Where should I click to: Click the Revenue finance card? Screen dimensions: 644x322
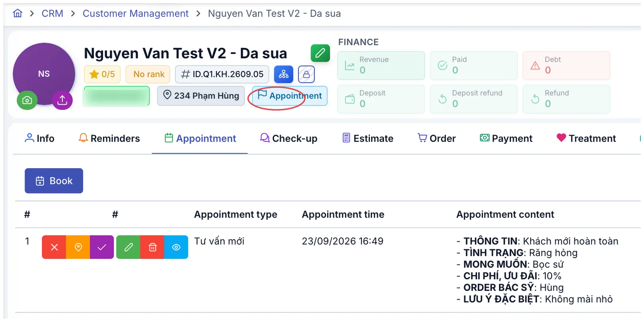[381, 65]
